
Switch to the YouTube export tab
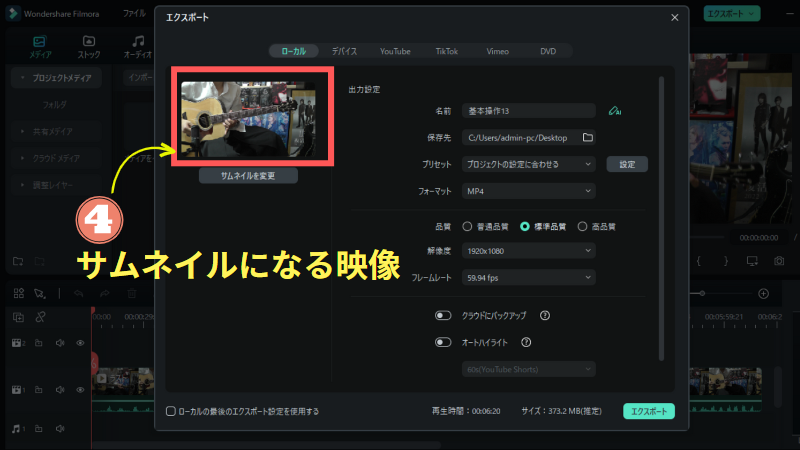(395, 51)
